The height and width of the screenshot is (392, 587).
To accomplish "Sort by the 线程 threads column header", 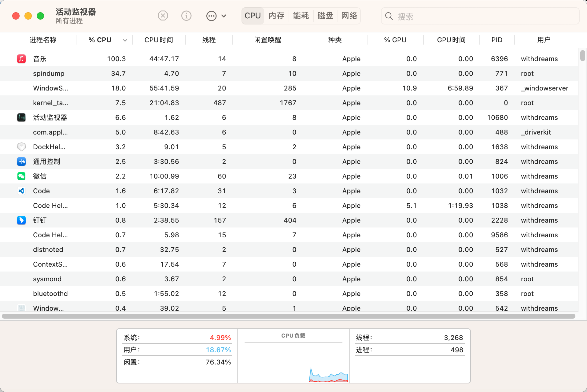I will (209, 40).
